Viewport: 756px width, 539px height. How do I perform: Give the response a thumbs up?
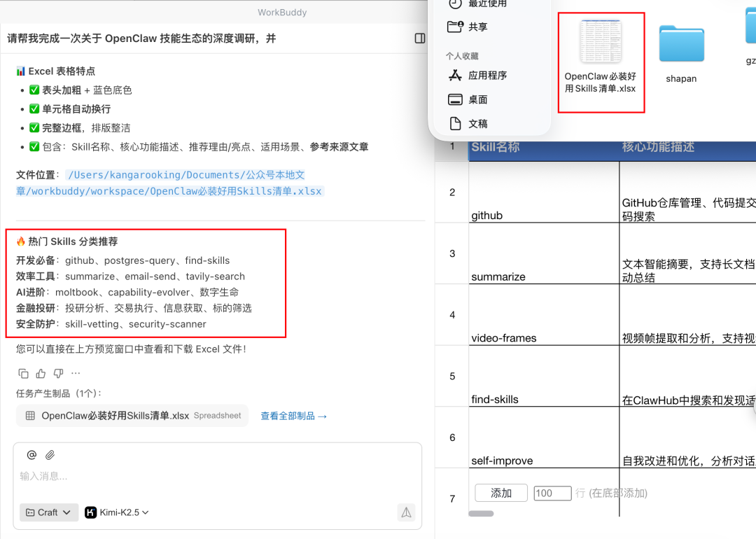[x=40, y=373]
